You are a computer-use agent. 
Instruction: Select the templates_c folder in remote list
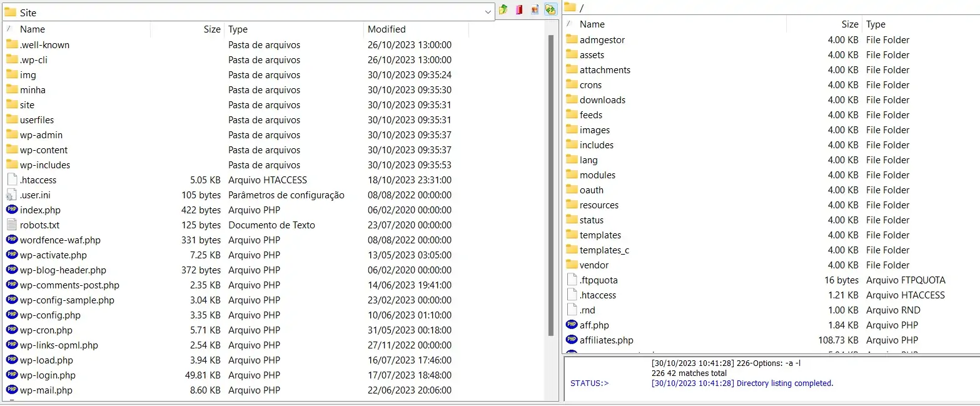(604, 250)
